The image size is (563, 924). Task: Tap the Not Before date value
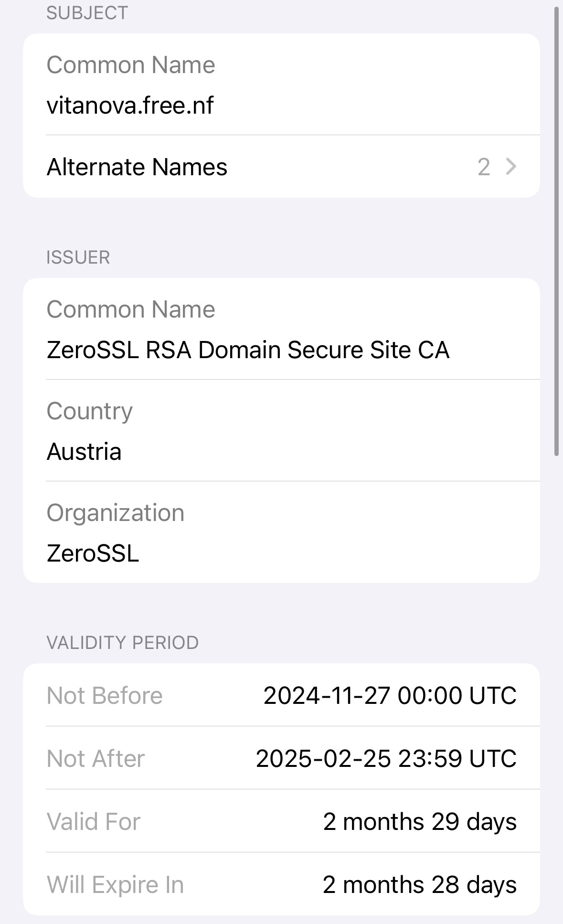coord(390,695)
